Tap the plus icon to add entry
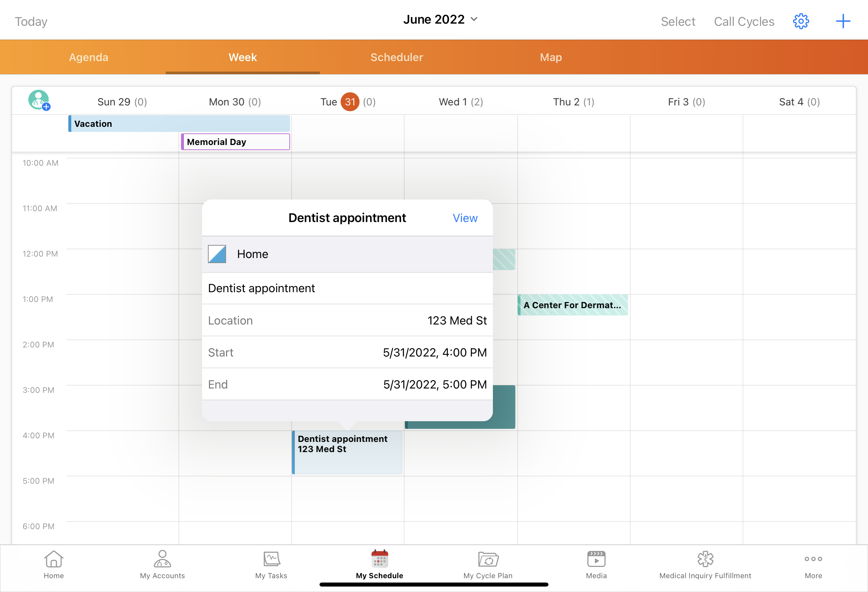 coord(843,21)
